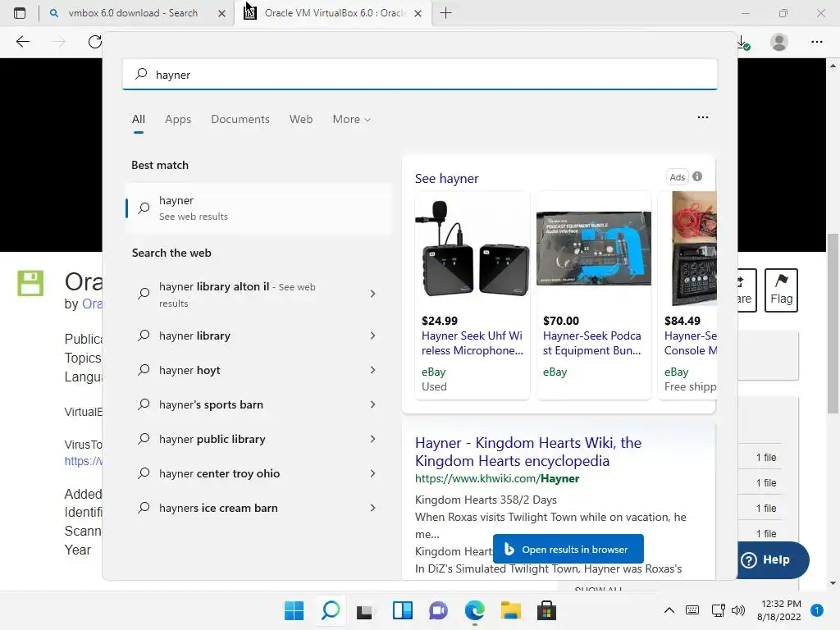Expand hayner's sports barn suggestion arrow
The width and height of the screenshot is (840, 630).
(x=373, y=404)
